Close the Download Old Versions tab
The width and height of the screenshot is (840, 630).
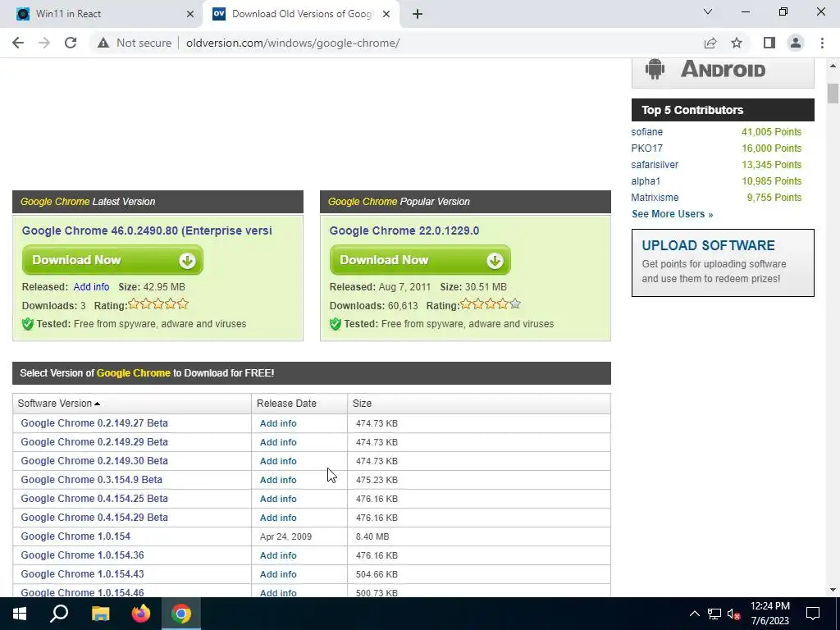point(386,14)
